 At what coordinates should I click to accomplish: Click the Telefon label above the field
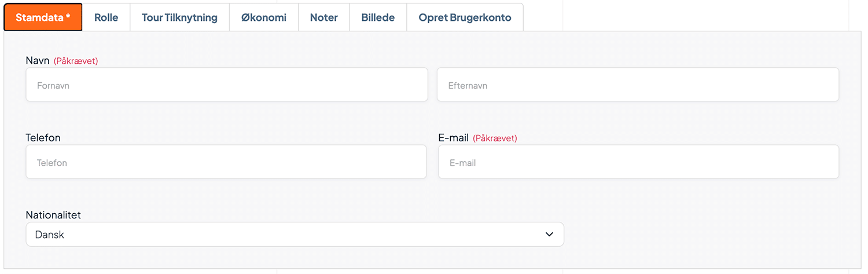coord(43,138)
